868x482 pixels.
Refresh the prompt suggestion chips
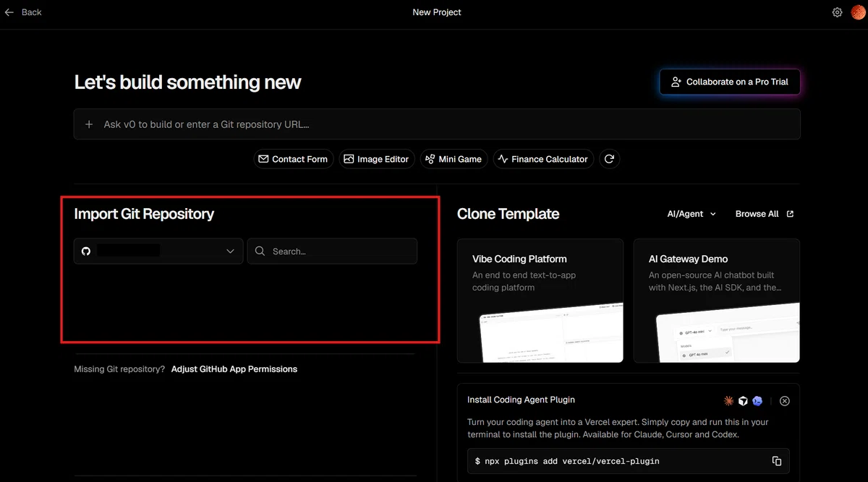pyautogui.click(x=610, y=159)
